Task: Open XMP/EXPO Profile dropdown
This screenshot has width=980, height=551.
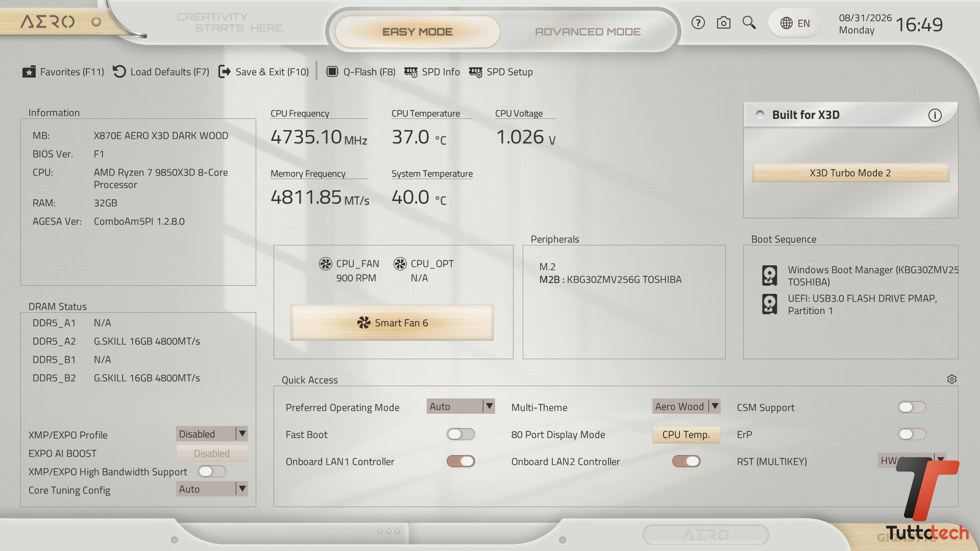Action: (212, 434)
